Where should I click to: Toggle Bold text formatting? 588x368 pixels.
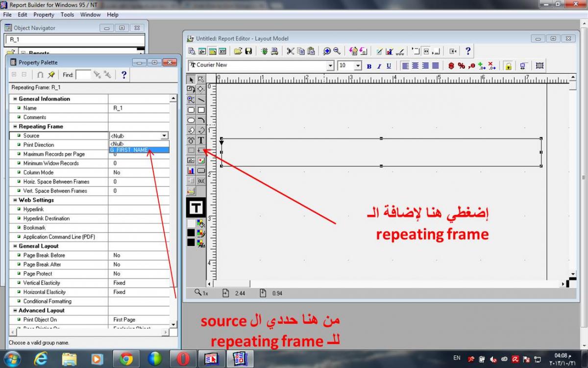coord(369,66)
